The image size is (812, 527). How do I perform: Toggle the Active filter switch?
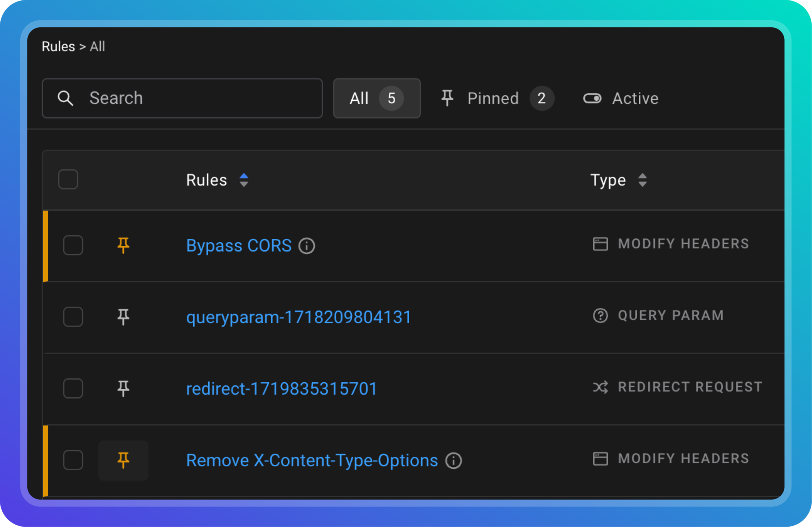592,98
